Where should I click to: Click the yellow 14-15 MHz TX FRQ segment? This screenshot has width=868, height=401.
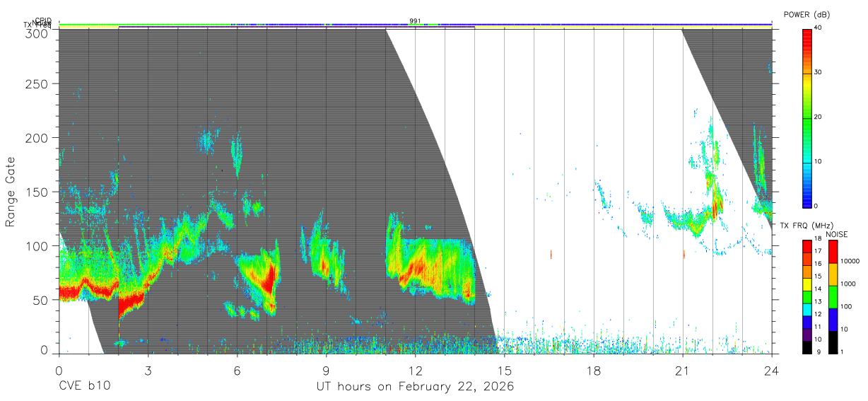[807, 284]
